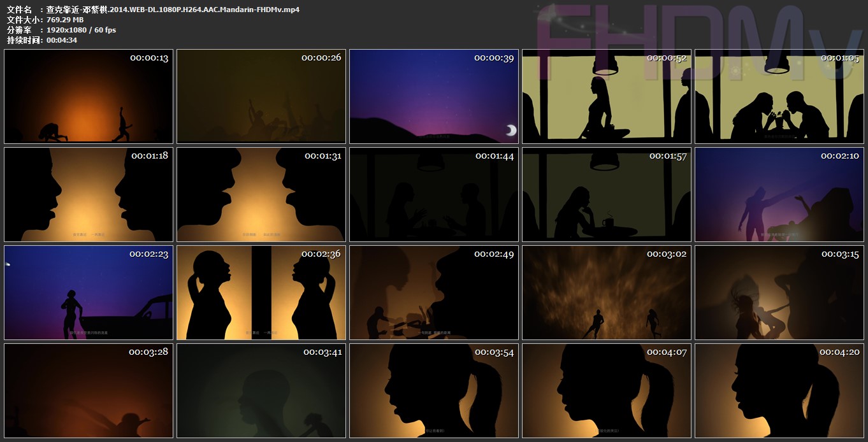
Task: Choose the 00:01:18 face-to-face profiles thumbnail
Action: click(x=89, y=194)
